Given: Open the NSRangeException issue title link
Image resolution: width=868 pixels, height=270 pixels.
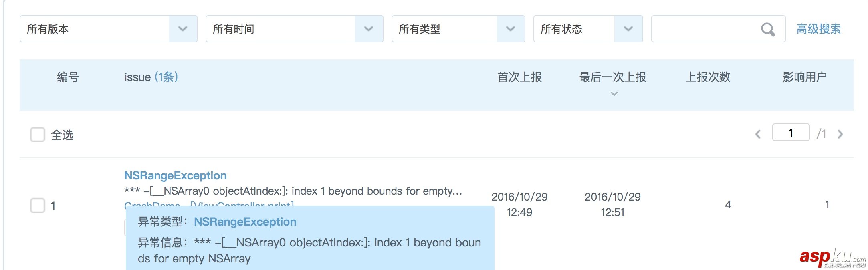Looking at the screenshot, I should click(175, 175).
